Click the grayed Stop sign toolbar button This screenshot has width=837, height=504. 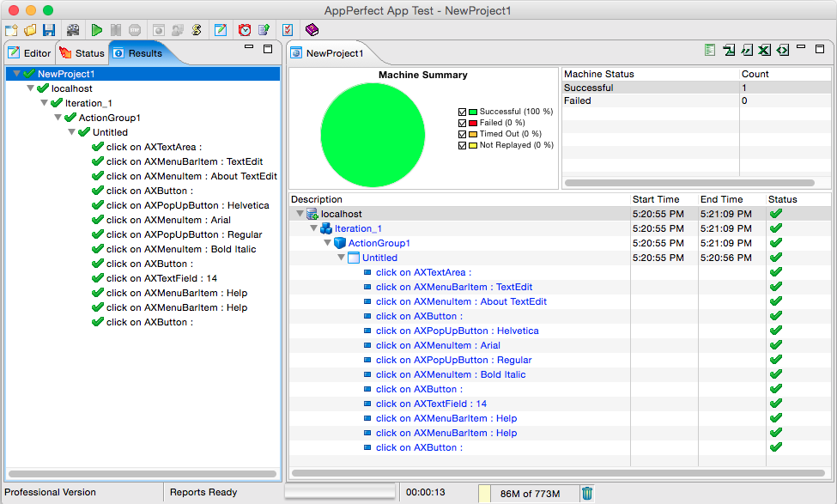(135, 30)
